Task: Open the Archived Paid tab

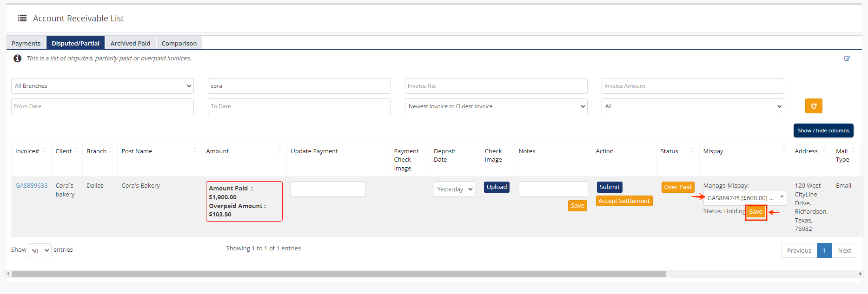Action: tap(130, 43)
